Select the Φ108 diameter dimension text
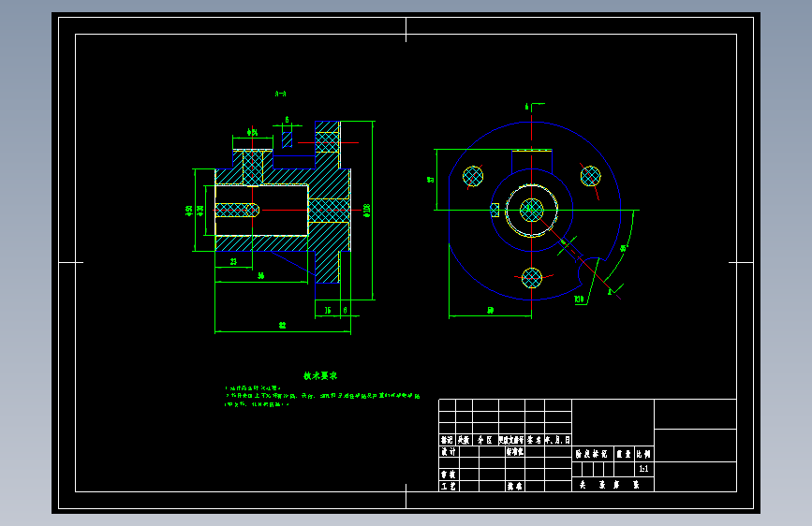Viewport: 812px width, 526px height. 367,211
